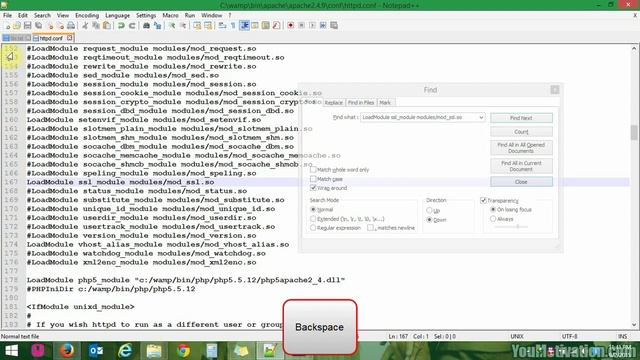Screen dimensions: 640x360
Task: Open the Search menu
Action: 42,15
